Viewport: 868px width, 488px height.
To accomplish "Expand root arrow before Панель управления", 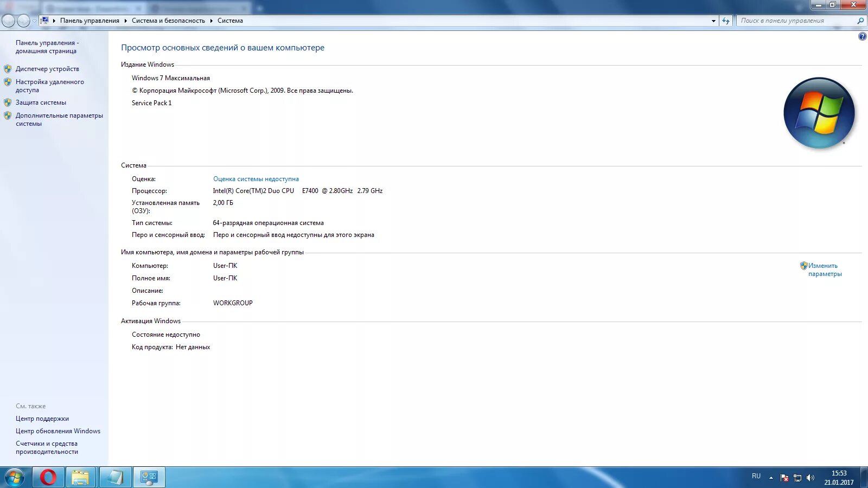I will (54, 21).
